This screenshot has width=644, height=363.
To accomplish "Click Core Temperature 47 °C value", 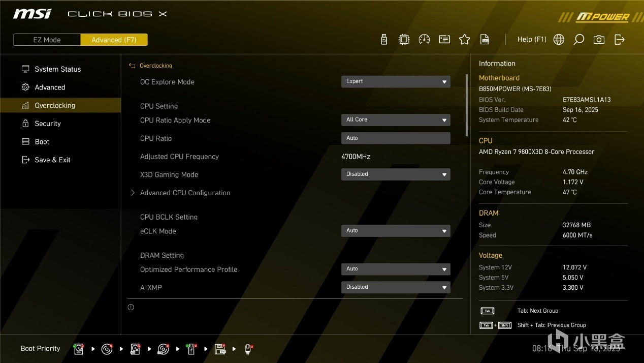I will 570,192.
